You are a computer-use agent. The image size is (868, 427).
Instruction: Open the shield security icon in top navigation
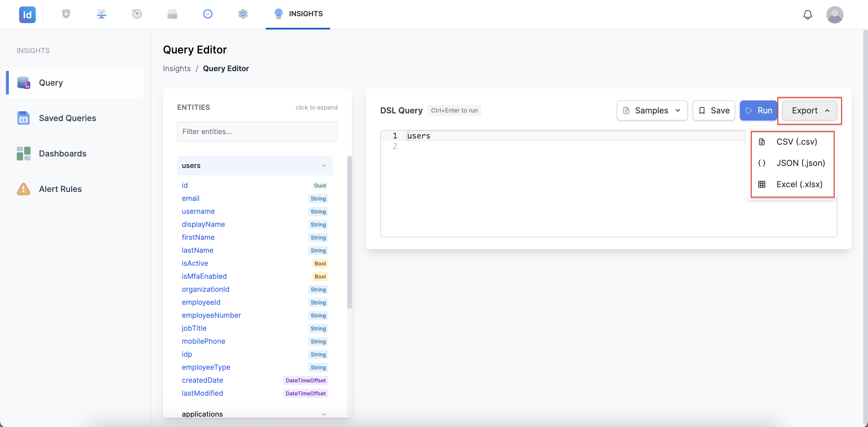[x=66, y=14]
